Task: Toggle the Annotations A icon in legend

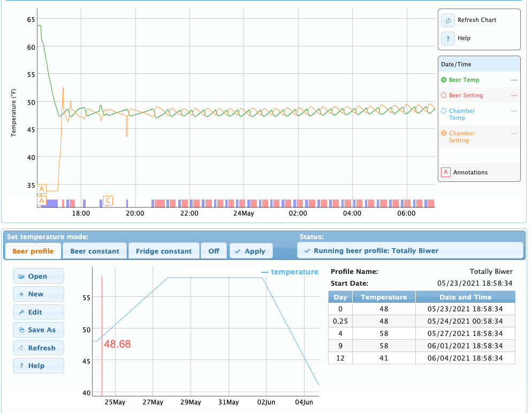Action: (x=445, y=172)
